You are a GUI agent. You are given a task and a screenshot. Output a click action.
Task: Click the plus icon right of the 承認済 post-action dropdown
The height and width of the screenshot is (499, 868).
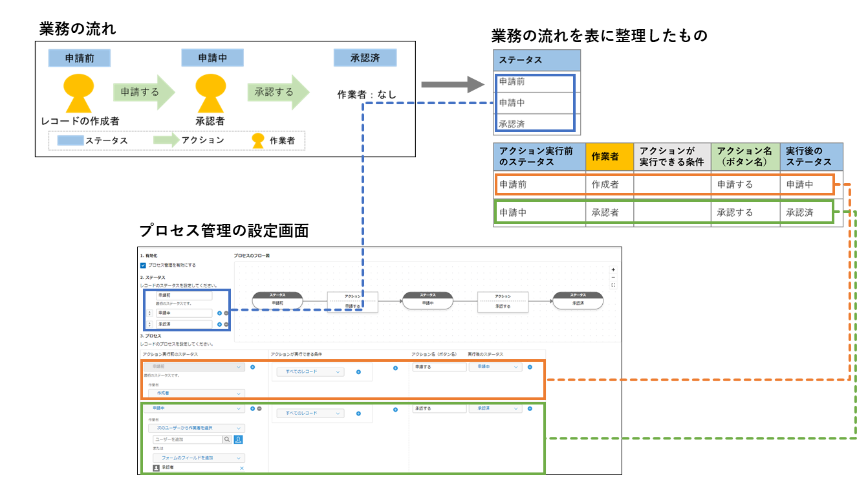pyautogui.click(x=530, y=408)
